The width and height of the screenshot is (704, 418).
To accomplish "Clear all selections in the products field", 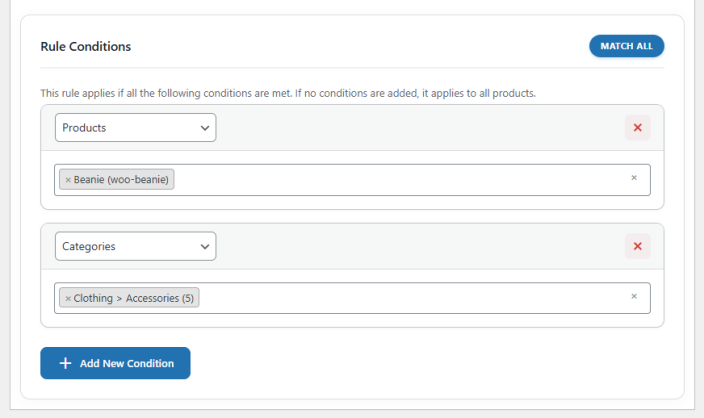I will coord(634,178).
